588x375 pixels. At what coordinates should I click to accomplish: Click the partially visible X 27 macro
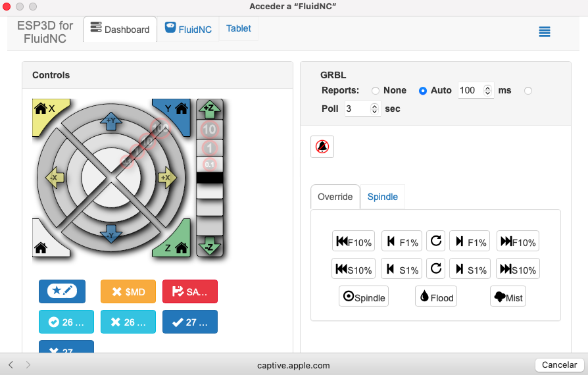point(66,347)
